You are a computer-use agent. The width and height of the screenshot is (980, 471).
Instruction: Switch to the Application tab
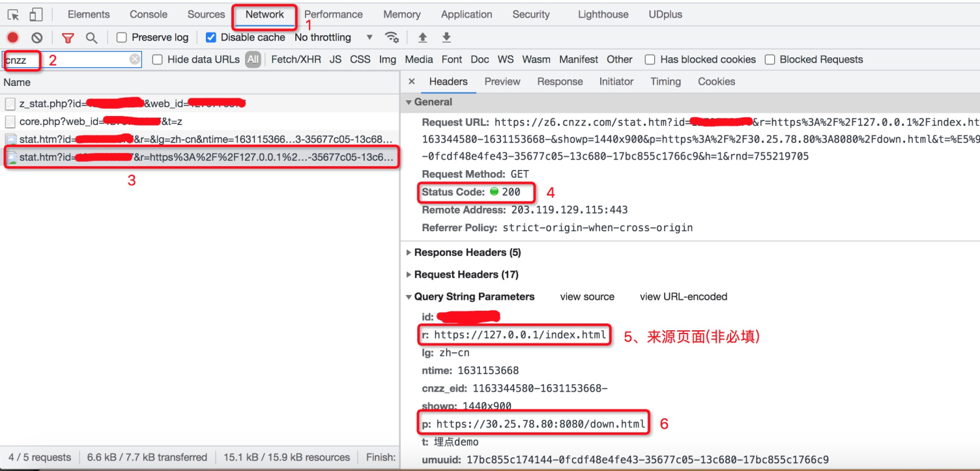click(467, 14)
